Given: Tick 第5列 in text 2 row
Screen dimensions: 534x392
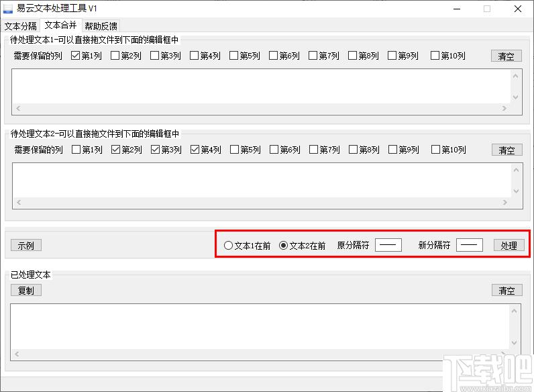Looking at the screenshot, I should 246,150.
